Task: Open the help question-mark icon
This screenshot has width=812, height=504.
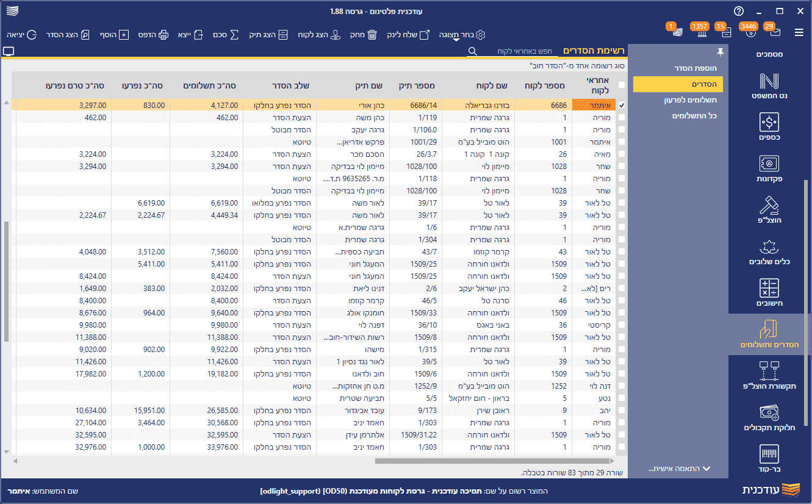Action: [739, 11]
